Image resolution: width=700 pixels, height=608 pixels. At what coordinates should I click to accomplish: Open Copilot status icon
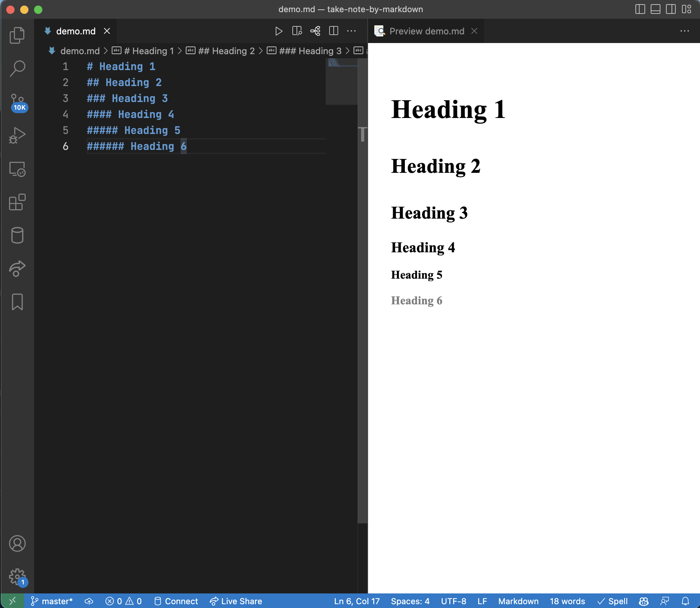click(x=644, y=601)
